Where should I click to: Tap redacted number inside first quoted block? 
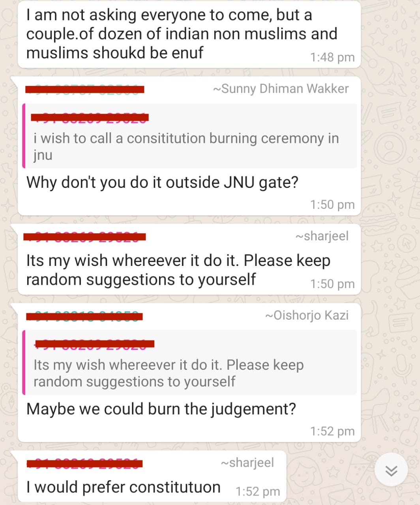(x=90, y=117)
